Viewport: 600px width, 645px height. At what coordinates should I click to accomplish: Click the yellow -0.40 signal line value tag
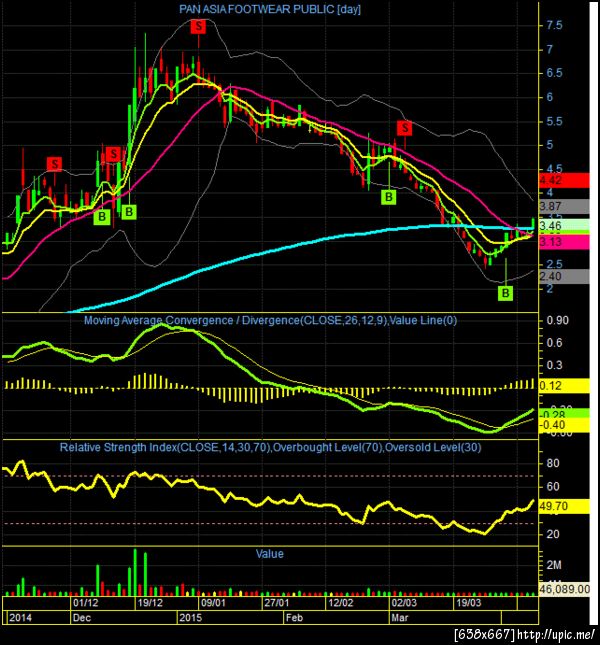pyautogui.click(x=563, y=425)
